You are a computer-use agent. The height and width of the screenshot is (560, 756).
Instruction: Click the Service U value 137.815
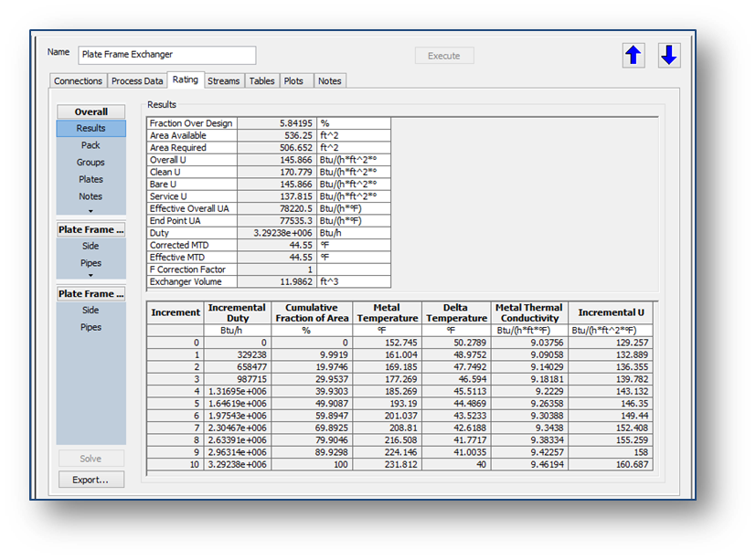pyautogui.click(x=277, y=196)
